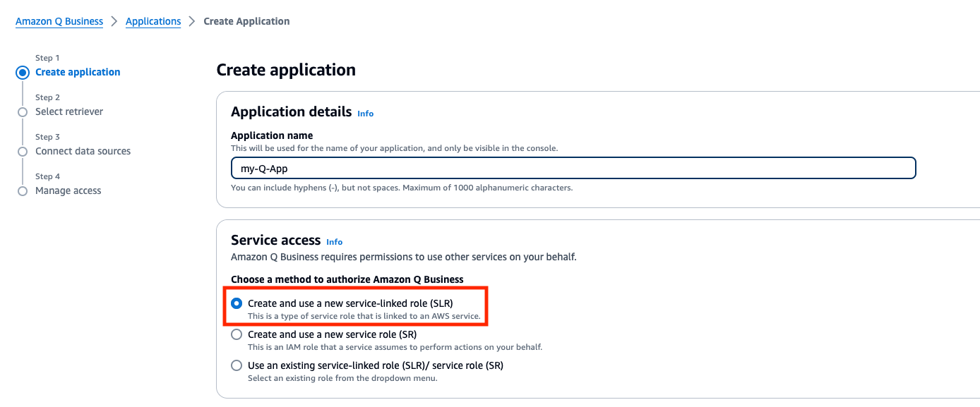Click the Create Application breadcrumb text
This screenshot has height=407, width=980.
(x=246, y=21)
